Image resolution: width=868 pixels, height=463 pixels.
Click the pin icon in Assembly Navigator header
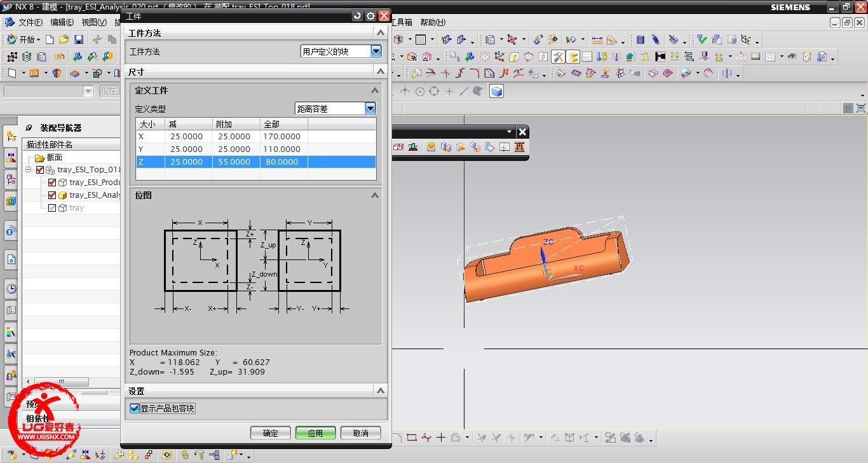(28, 128)
